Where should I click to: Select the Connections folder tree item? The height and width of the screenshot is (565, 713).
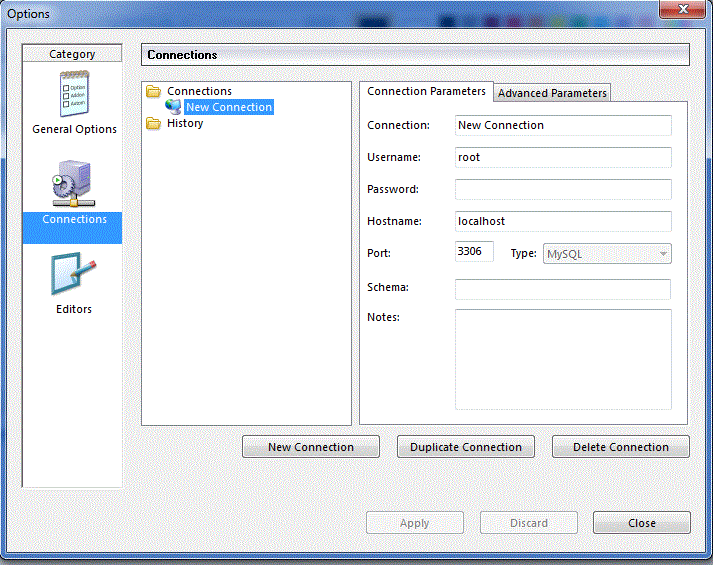pyautogui.click(x=199, y=91)
